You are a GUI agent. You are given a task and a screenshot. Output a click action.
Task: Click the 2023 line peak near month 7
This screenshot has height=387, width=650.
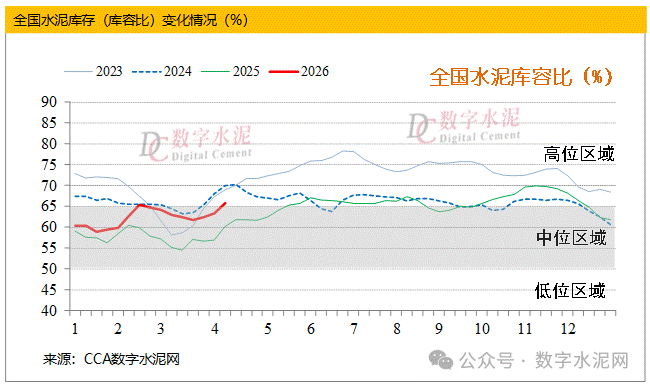tap(344, 151)
